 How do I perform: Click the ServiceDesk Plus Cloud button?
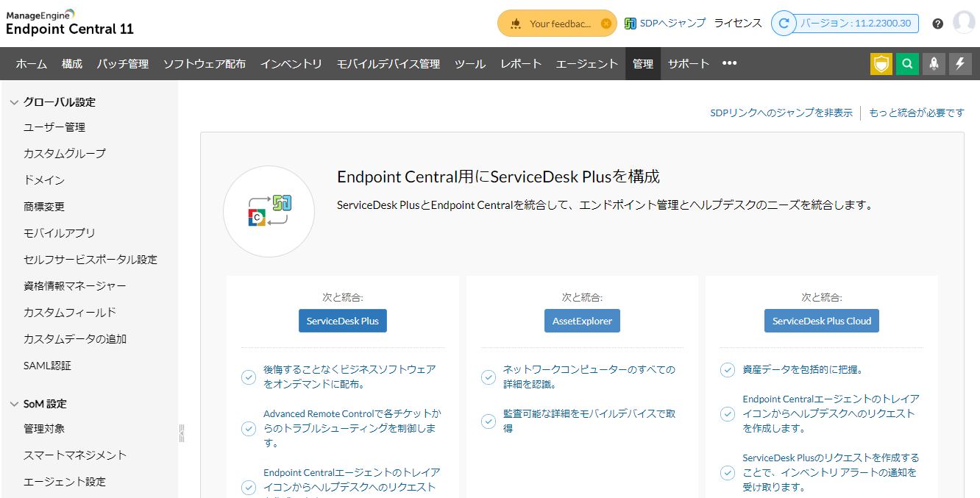point(821,321)
